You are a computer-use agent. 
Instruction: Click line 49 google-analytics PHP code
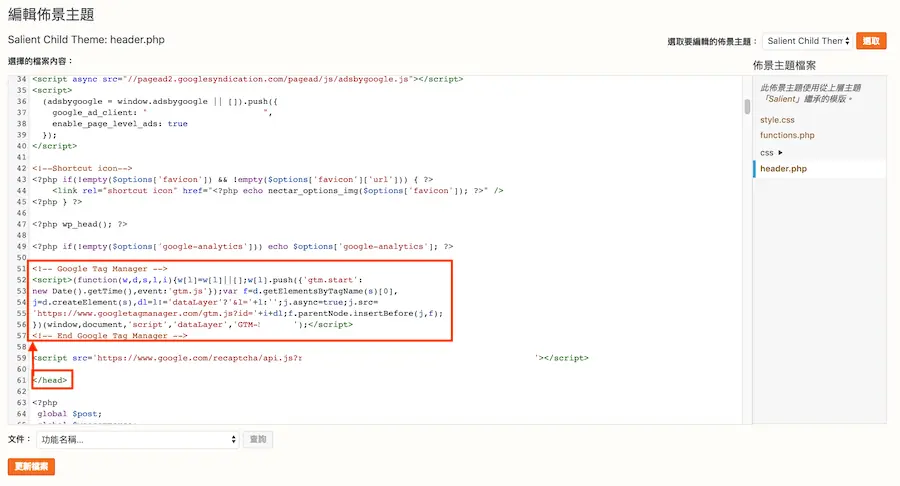tap(243, 246)
